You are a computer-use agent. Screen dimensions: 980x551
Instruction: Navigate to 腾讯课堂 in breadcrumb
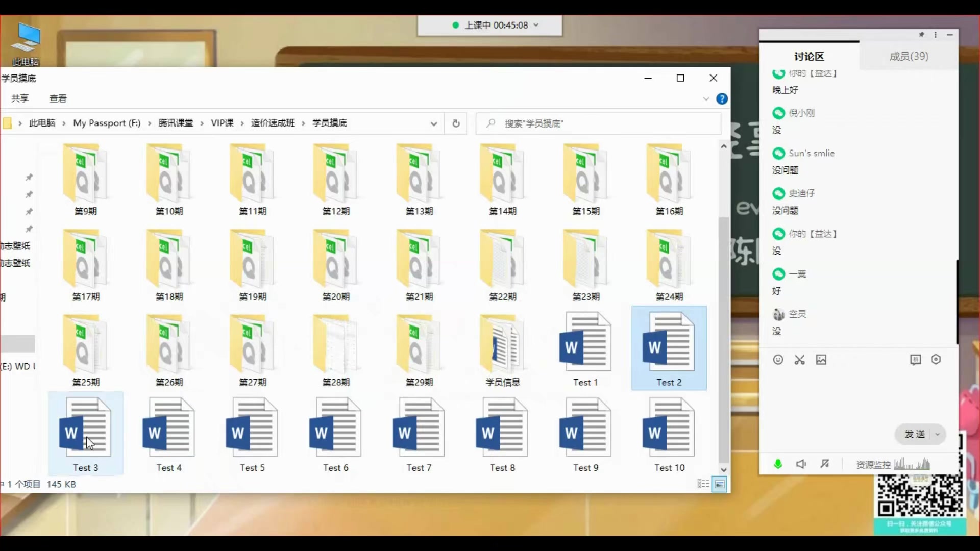[176, 123]
